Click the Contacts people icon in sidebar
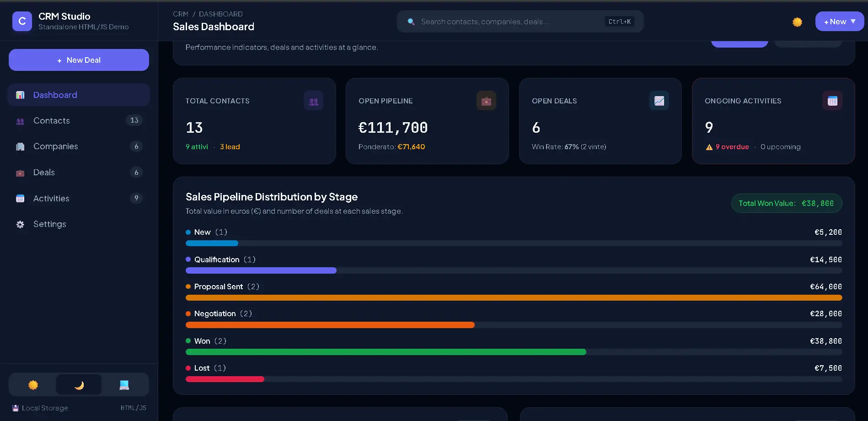The image size is (868, 421). (20, 121)
